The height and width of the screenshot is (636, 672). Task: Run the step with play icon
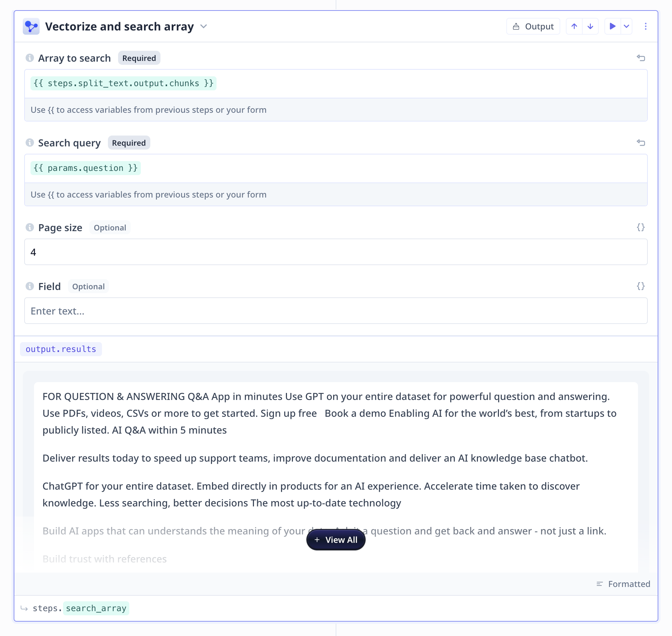point(613,27)
